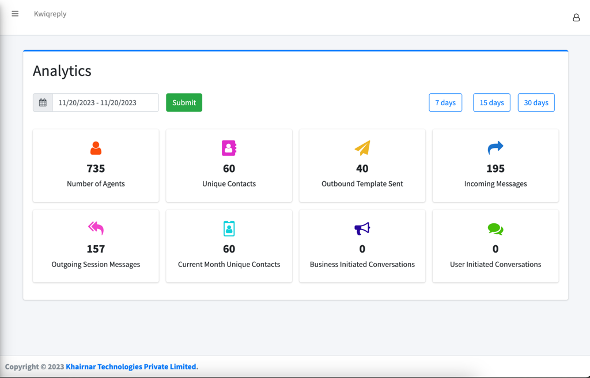Filter analytics by 7 days

446,103
